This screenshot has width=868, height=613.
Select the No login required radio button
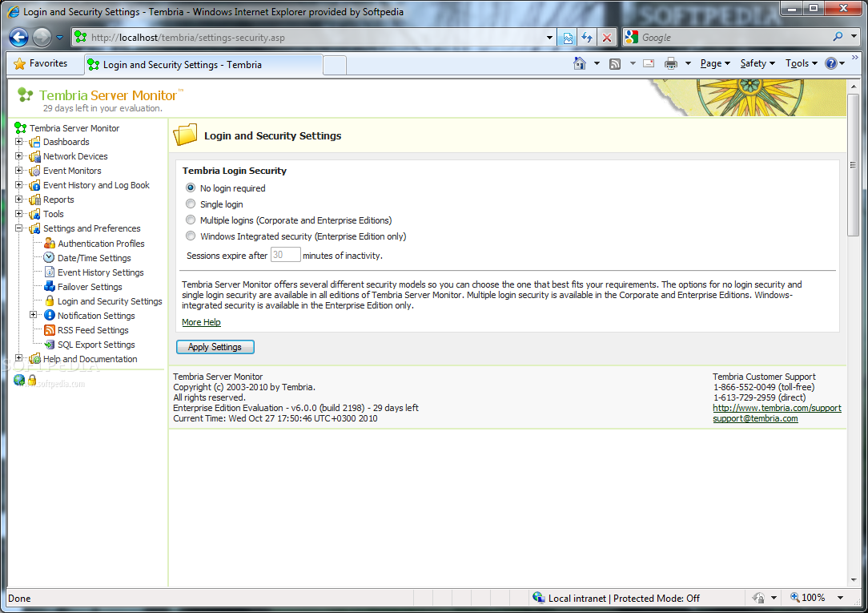pyautogui.click(x=191, y=188)
